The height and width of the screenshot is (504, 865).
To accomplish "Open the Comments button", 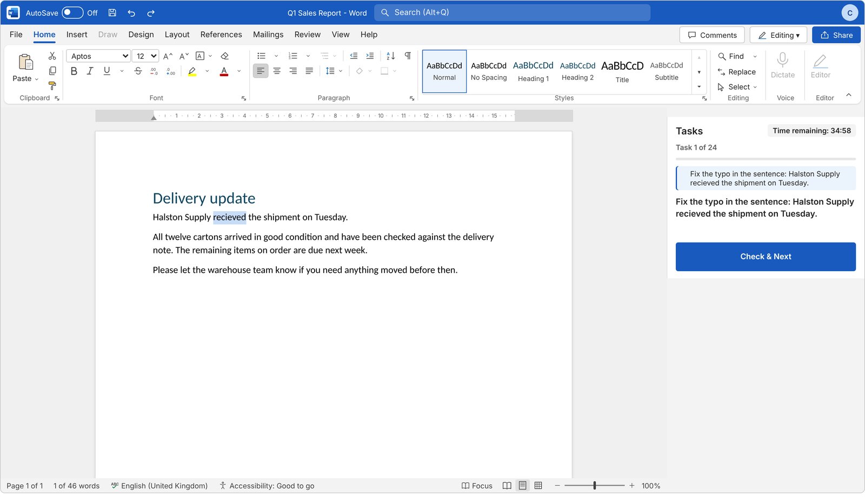I will tap(712, 35).
